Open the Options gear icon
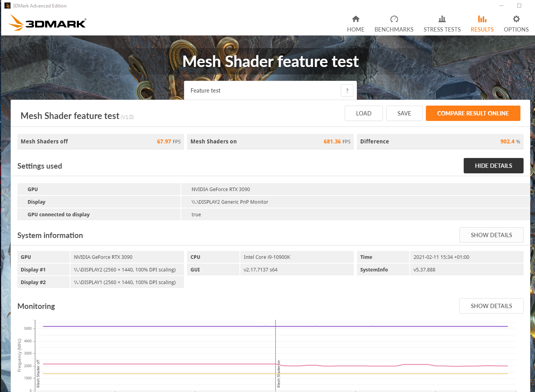Image resolution: width=535 pixels, height=392 pixels. coord(516,19)
